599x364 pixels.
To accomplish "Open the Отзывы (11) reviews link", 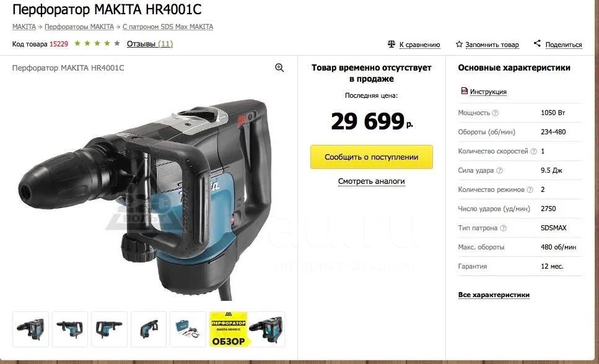I will [x=150, y=44].
